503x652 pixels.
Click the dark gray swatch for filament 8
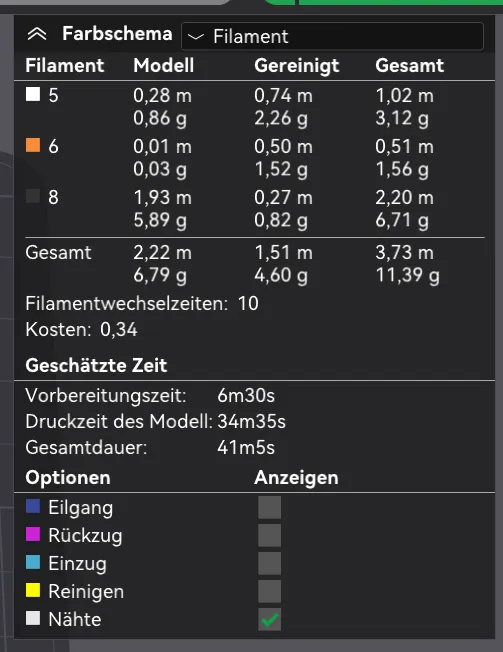tap(33, 196)
